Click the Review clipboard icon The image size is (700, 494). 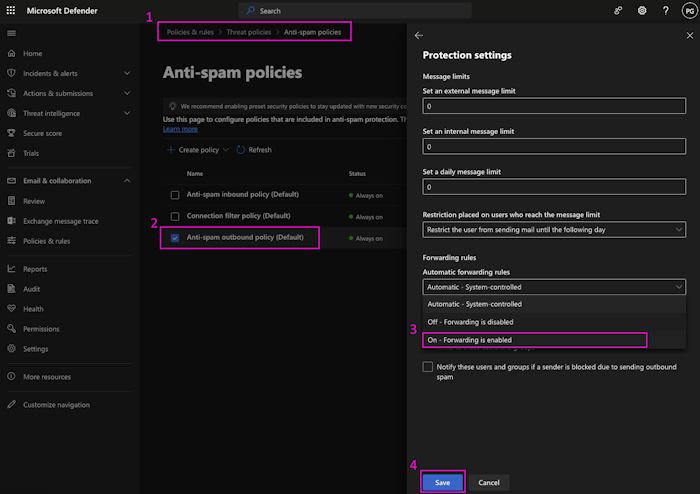[x=12, y=201]
